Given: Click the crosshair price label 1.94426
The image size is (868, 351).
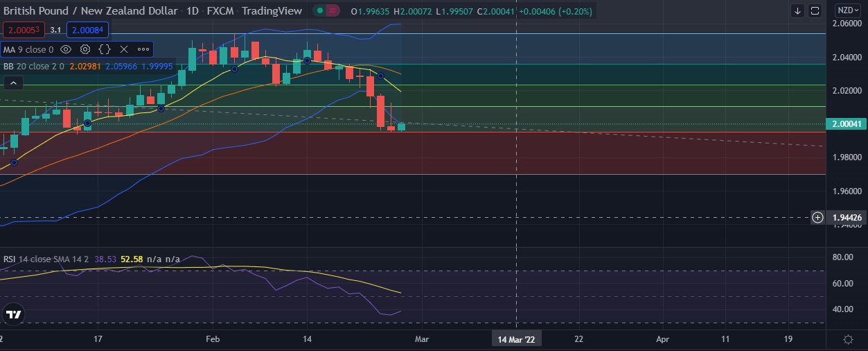Looking at the screenshot, I should pyautogui.click(x=846, y=217).
